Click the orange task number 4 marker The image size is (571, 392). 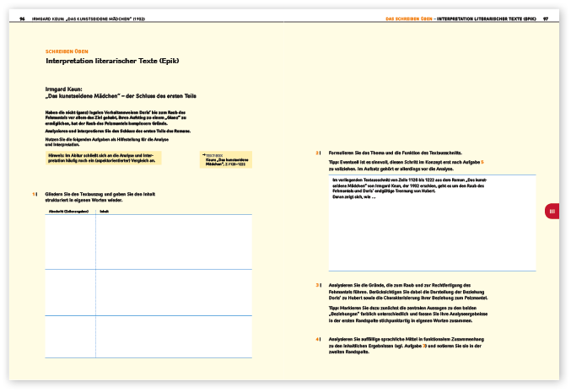tap(316, 339)
